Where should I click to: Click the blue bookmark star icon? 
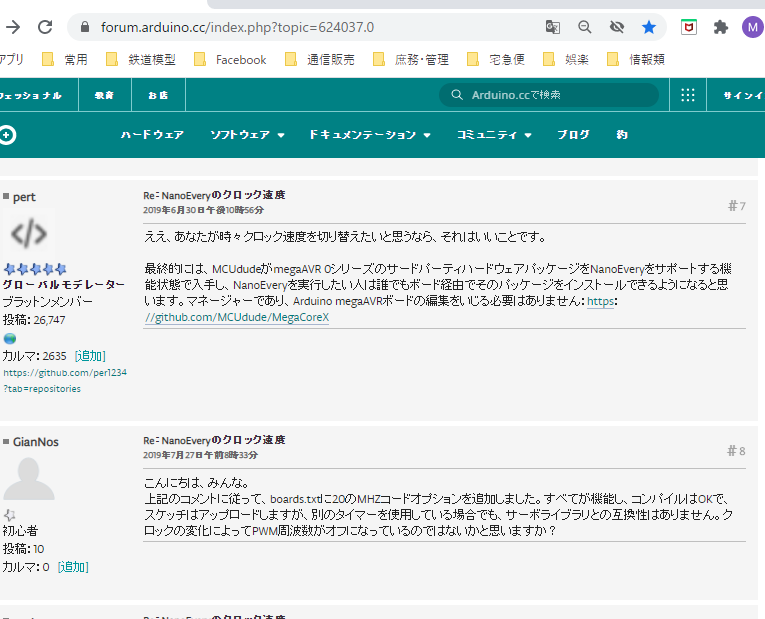649,27
